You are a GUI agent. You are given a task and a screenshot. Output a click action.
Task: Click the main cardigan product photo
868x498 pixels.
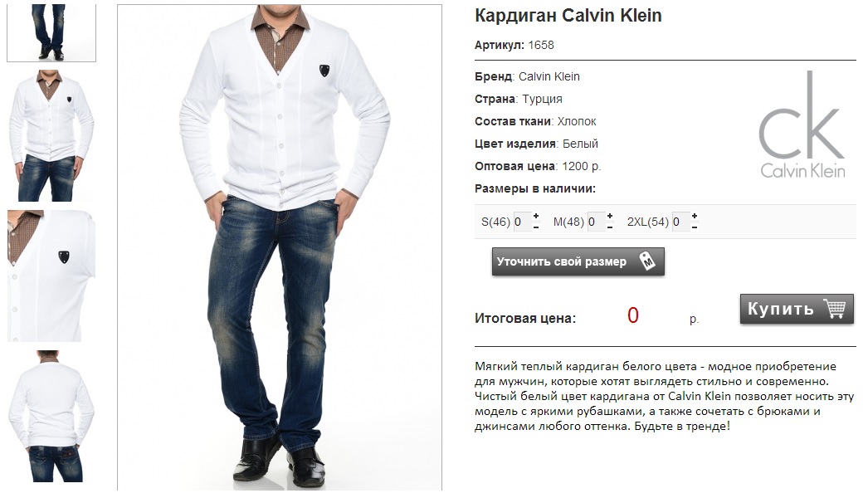coord(280,247)
